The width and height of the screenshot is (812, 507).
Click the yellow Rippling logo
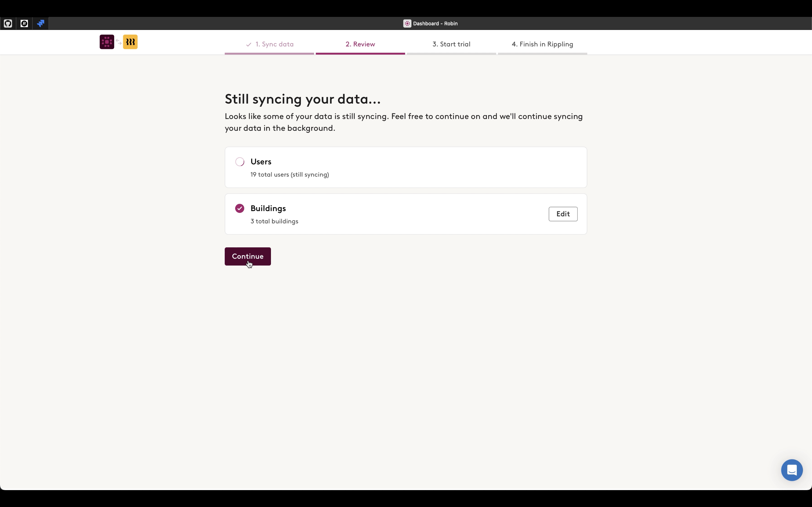(x=130, y=42)
